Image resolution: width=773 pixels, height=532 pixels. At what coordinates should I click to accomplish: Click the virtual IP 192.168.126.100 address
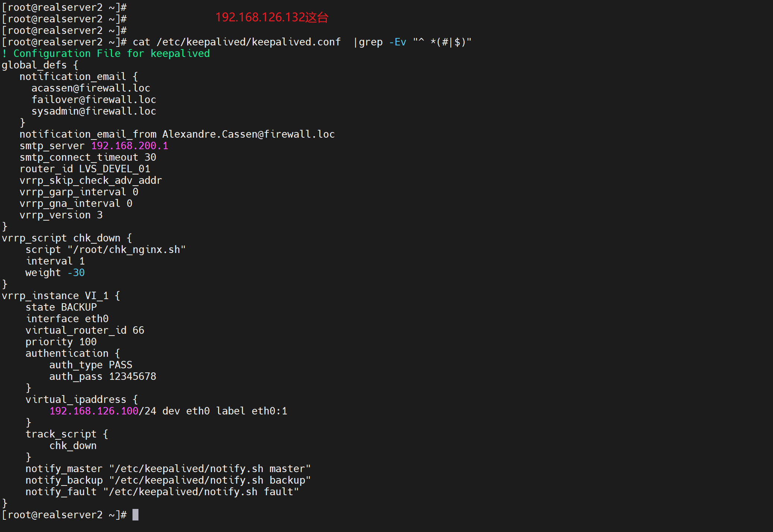click(x=94, y=411)
